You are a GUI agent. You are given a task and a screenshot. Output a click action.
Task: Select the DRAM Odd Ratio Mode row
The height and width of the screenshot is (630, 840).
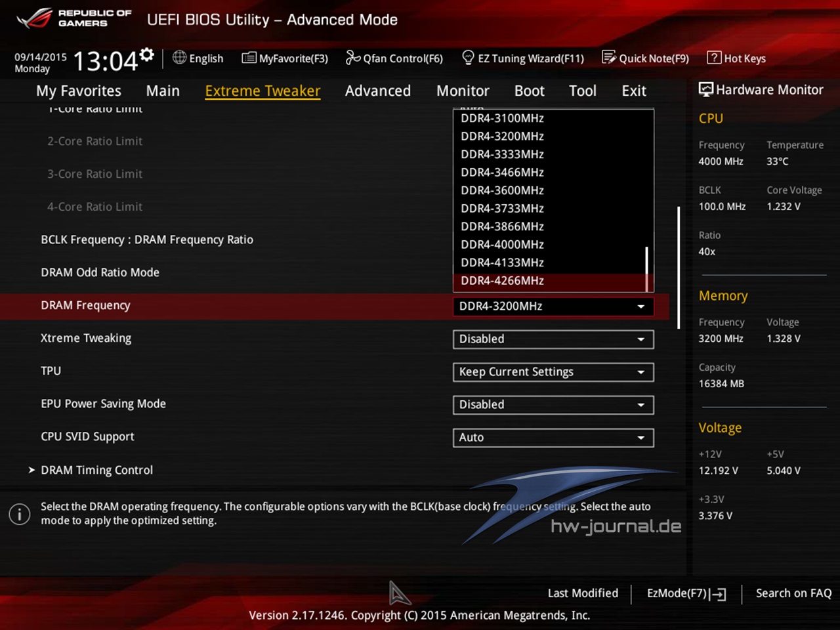click(x=100, y=272)
